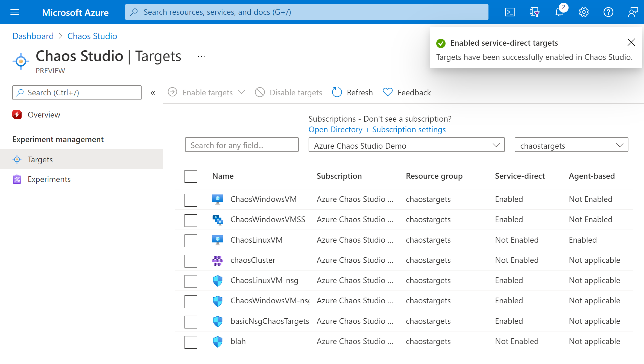Click the VMSS icon next to ChaosWindowsVMSS
Viewport: 644px width, 364px height.
(218, 219)
